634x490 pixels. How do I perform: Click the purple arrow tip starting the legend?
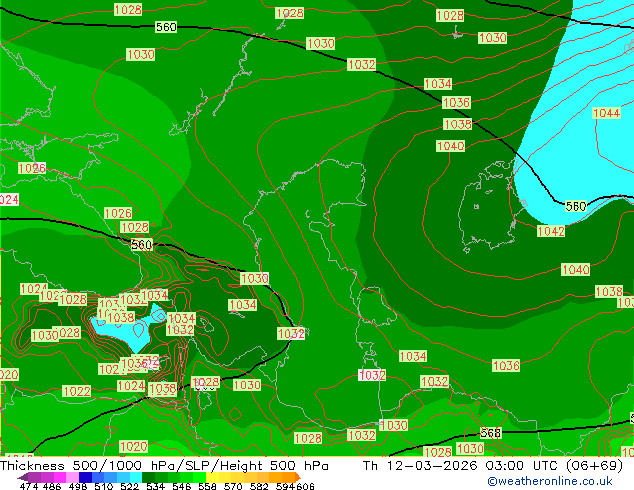pyautogui.click(x=22, y=477)
